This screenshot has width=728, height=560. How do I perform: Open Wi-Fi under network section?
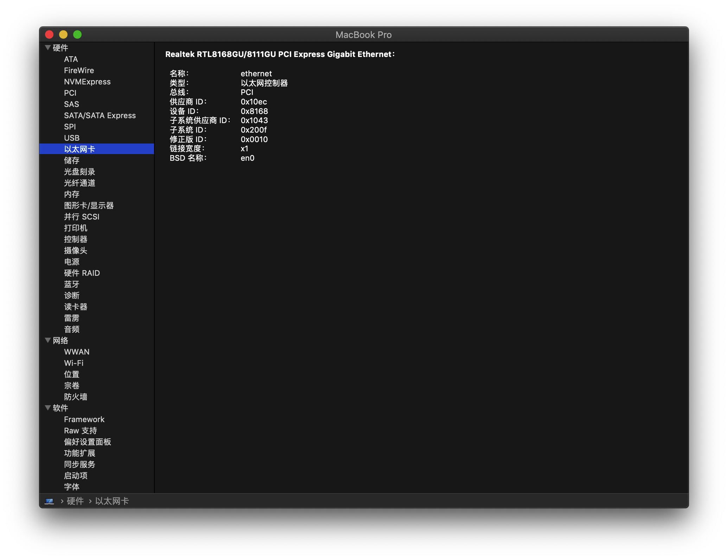(74, 363)
